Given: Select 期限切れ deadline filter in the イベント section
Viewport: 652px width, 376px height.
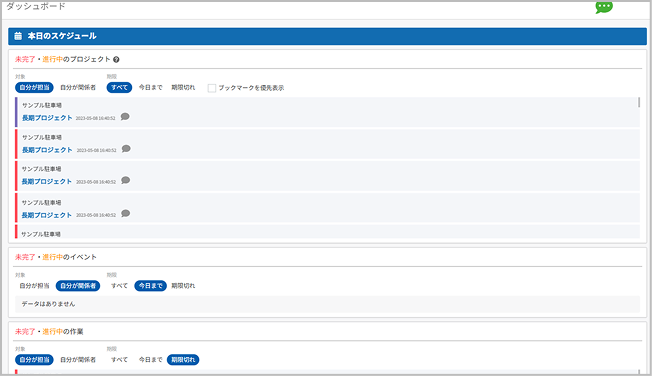Looking at the screenshot, I should tap(183, 286).
